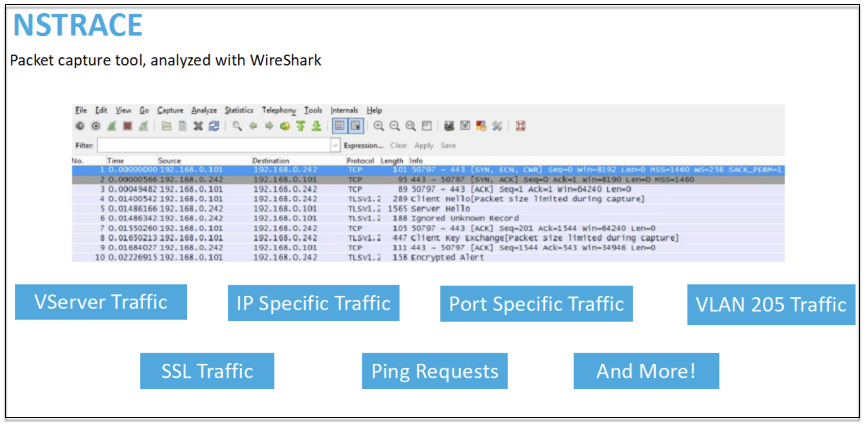Click the Apply filter button
This screenshot has height=424, width=868.
pos(424,146)
